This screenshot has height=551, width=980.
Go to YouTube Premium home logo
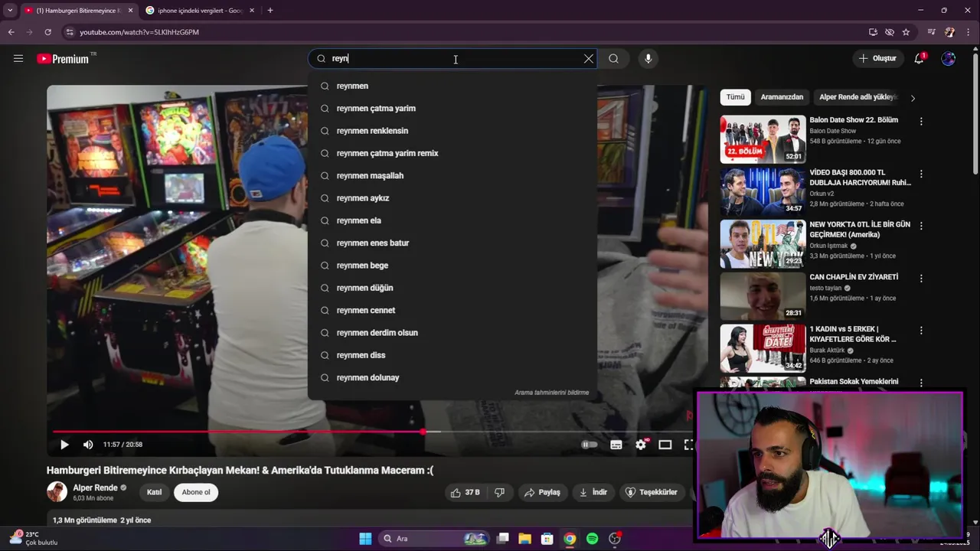[64, 59]
